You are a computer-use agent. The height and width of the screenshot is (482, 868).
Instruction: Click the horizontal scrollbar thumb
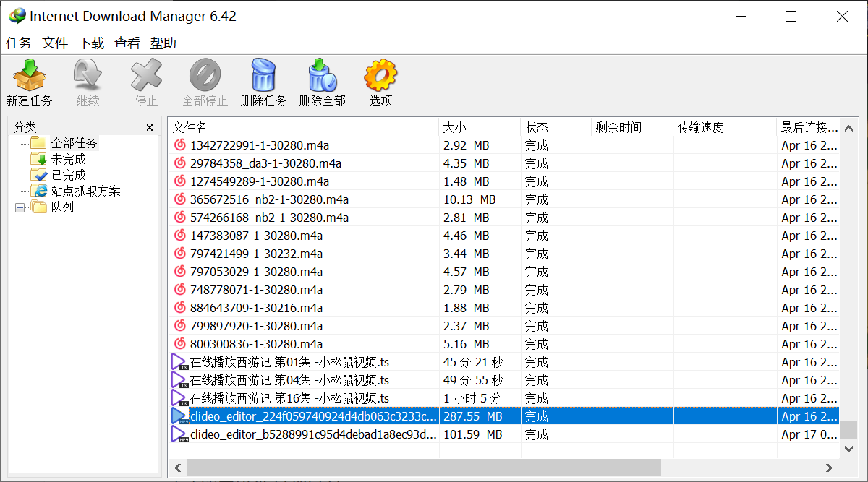pyautogui.click(x=424, y=468)
